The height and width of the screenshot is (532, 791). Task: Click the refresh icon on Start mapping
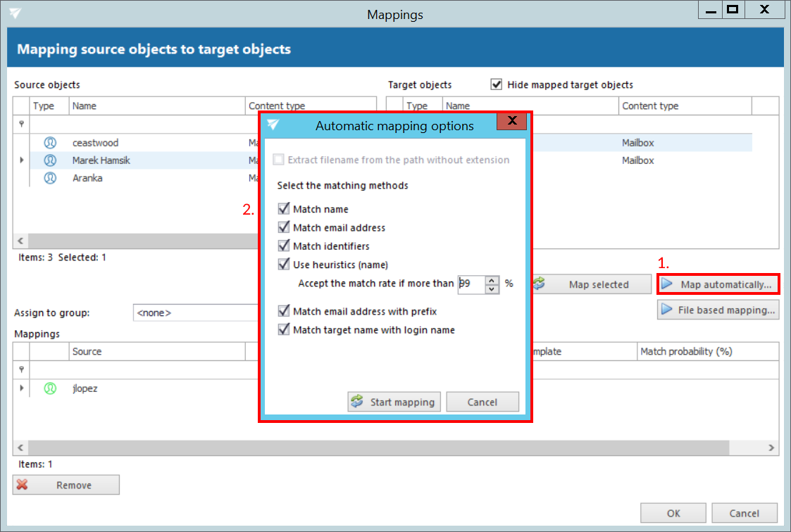(358, 402)
